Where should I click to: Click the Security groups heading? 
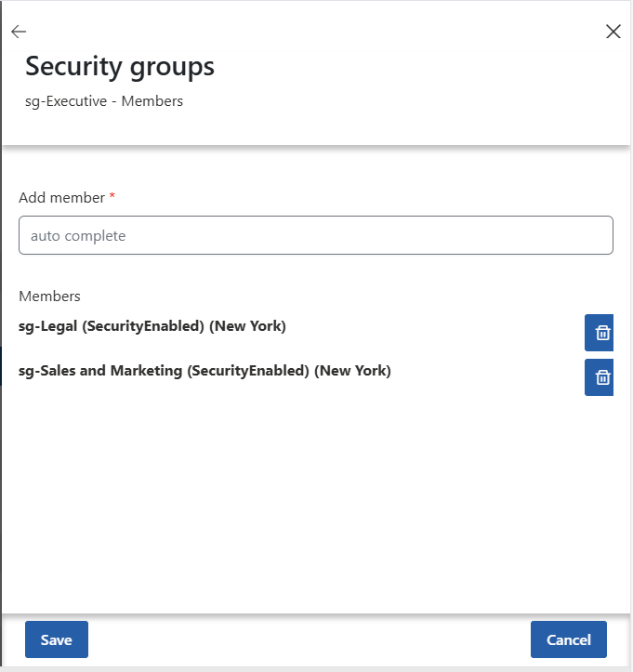[120, 66]
